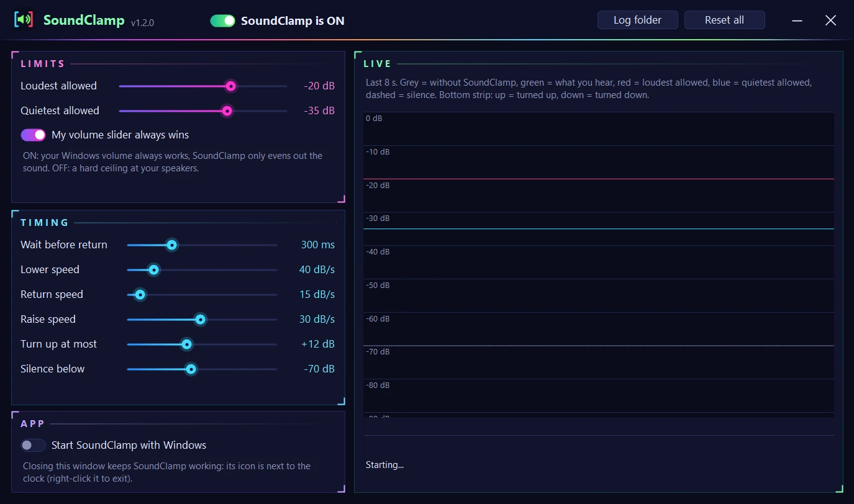The image size is (854, 504).
Task: Click the LIVE section heading
Action: (378, 63)
